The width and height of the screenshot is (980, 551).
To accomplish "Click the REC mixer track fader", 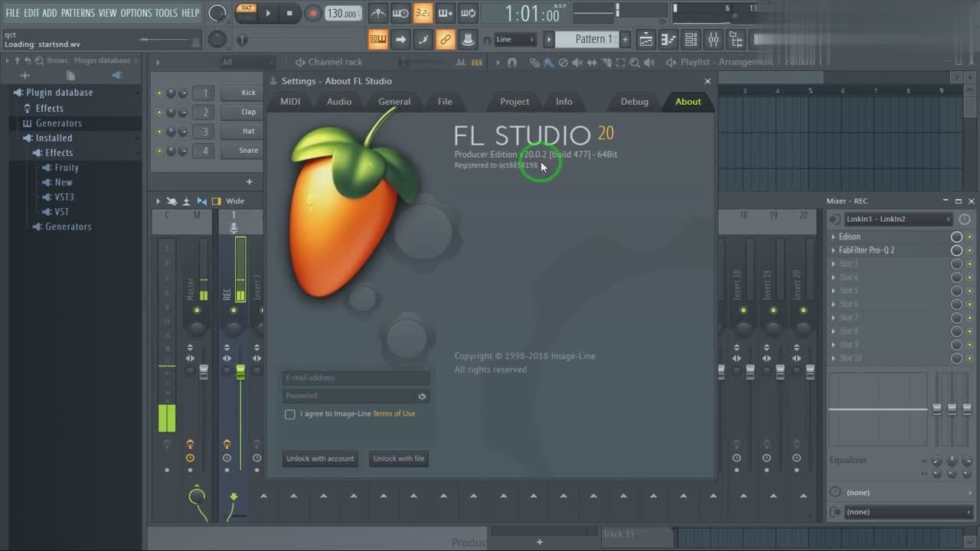I will point(240,372).
